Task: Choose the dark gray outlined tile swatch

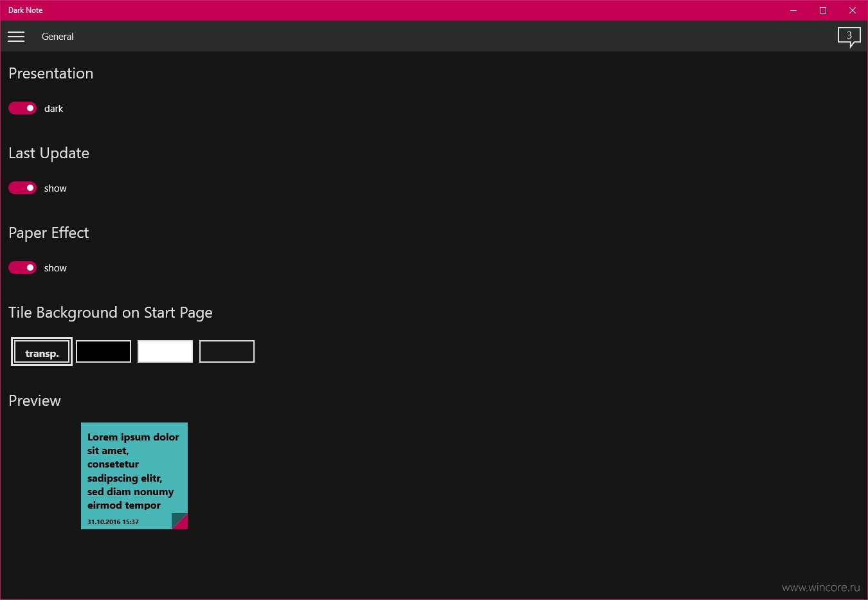Action: (x=227, y=352)
